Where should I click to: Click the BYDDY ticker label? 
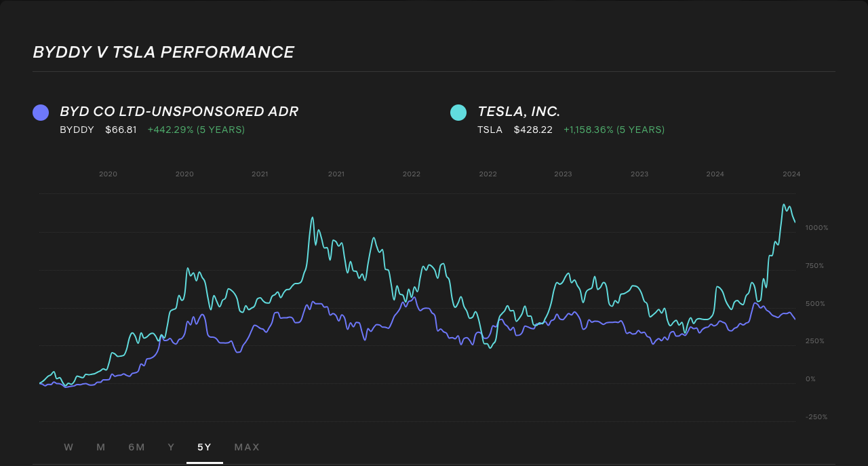point(77,130)
